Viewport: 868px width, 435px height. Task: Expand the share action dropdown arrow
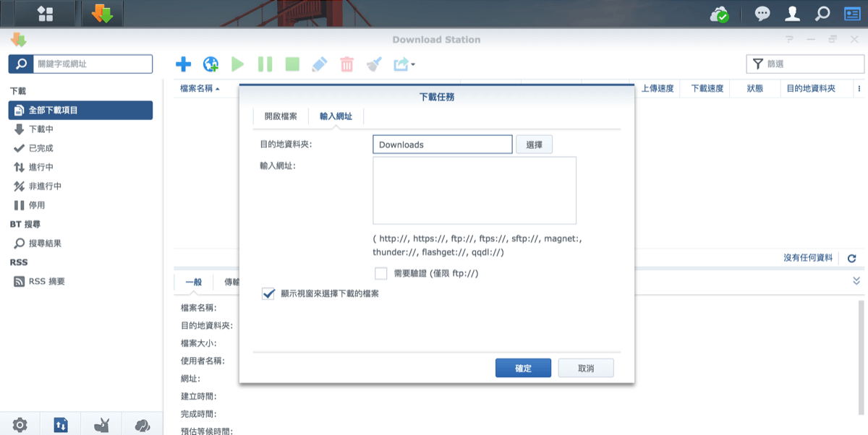(413, 65)
